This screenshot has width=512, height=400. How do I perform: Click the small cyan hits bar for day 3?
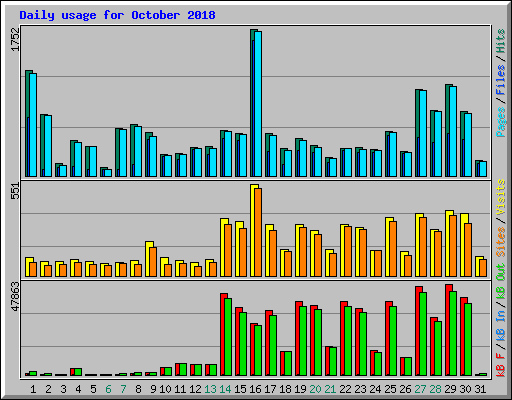click(x=63, y=171)
